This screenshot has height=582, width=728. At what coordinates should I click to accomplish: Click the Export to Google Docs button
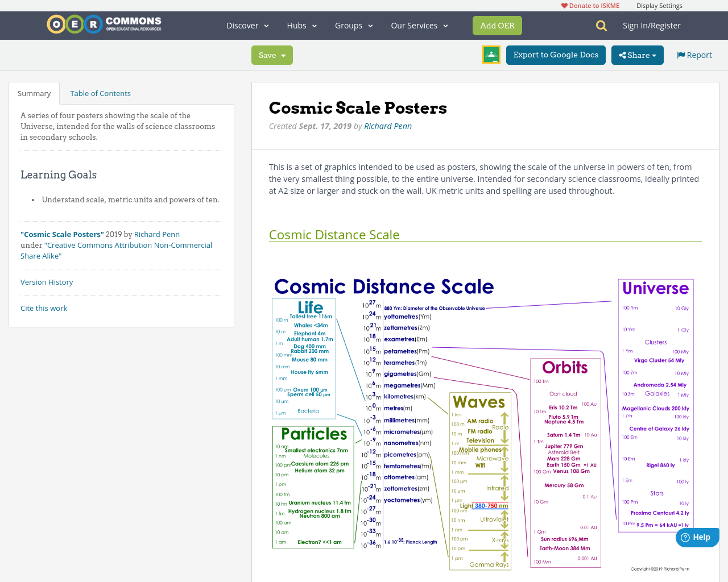tap(556, 55)
